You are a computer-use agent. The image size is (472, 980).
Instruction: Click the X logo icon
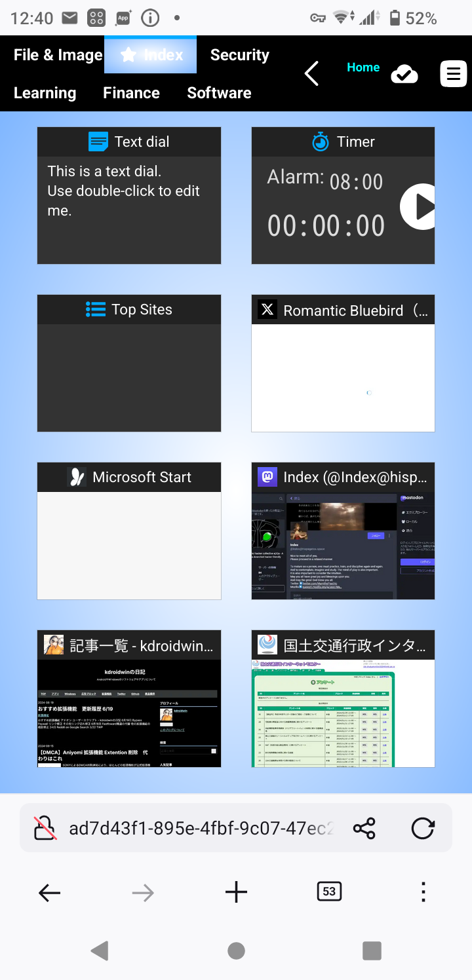click(x=267, y=310)
